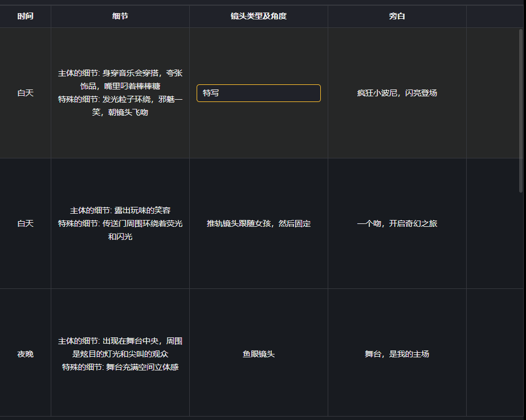
Task: Click the 露出玩味的笑容 details cell
Action: (x=120, y=223)
